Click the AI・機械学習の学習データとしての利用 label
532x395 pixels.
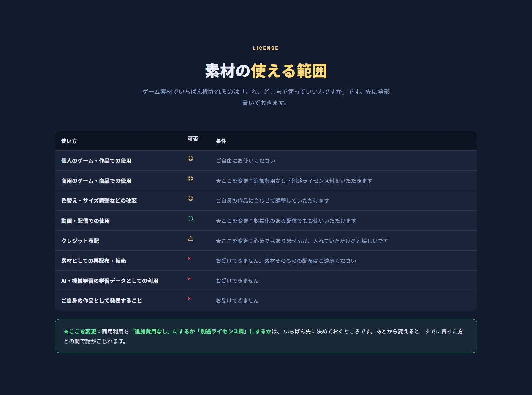[109, 281]
